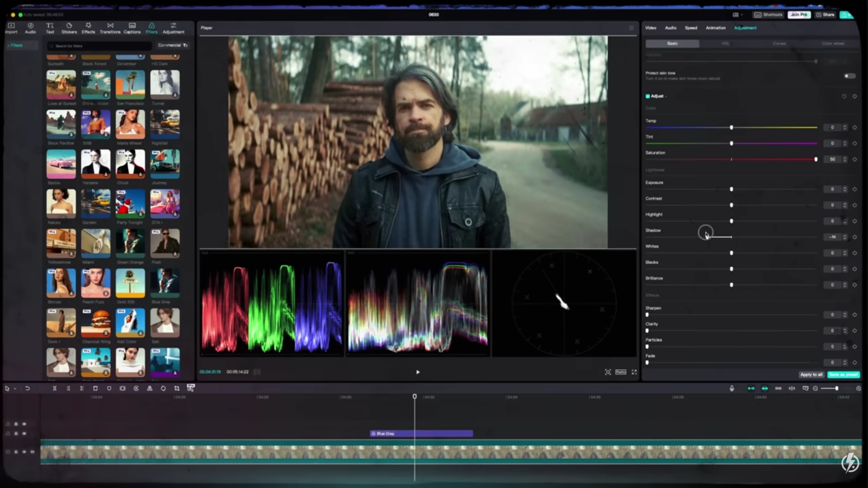Open the Speed tab in inspector
Viewport: 868px width, 488px height.
(x=691, y=28)
